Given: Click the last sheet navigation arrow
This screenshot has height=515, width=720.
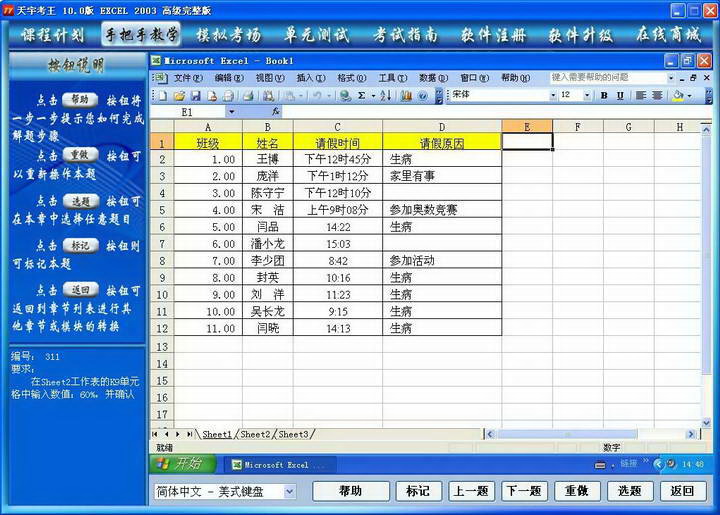Looking at the screenshot, I should 189,434.
